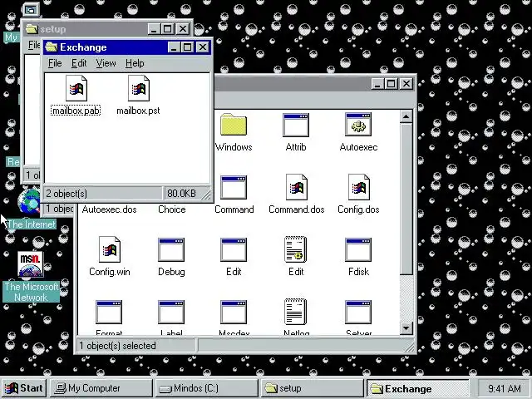This screenshot has height=399, width=532.
Task: Select the Netlog text document icon
Action: pyautogui.click(x=296, y=312)
